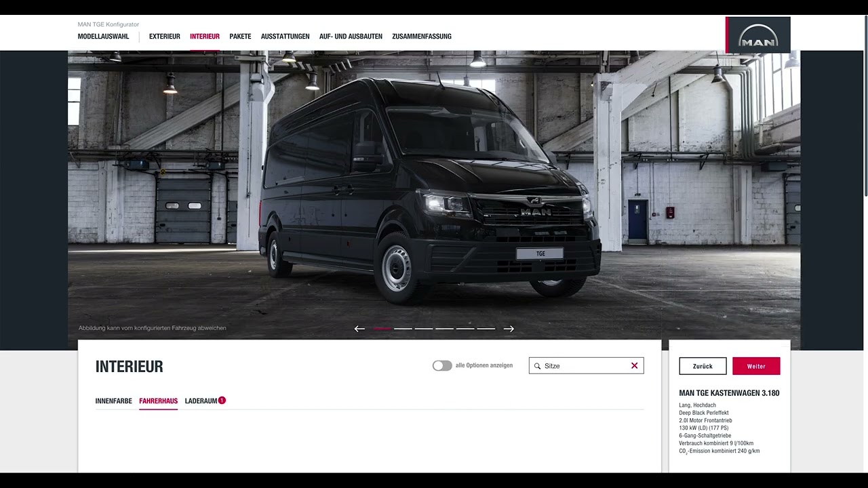This screenshot has width=868, height=488.
Task: Open the Pakete step
Action: pos(240,37)
